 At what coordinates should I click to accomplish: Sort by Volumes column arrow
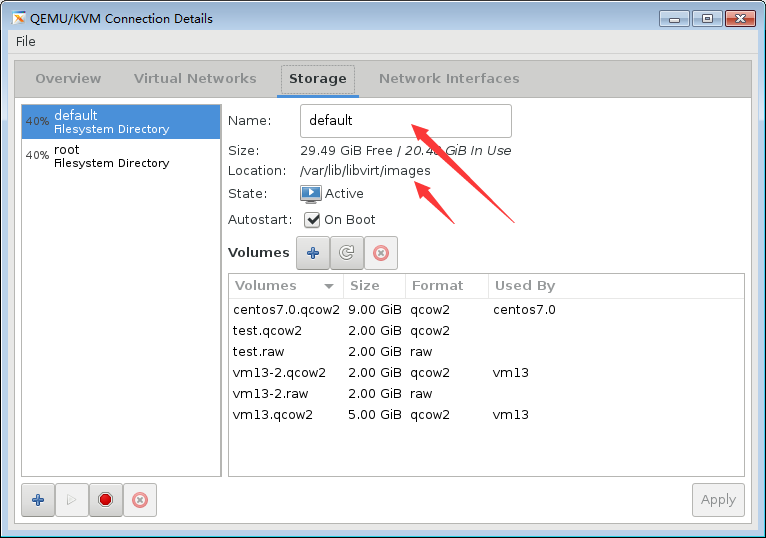click(329, 286)
